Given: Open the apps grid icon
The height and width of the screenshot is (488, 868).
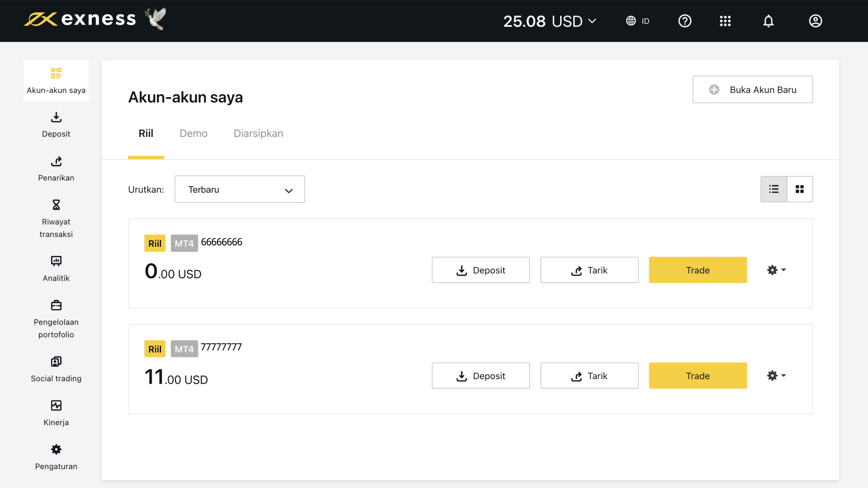Looking at the screenshot, I should pyautogui.click(x=725, y=21).
